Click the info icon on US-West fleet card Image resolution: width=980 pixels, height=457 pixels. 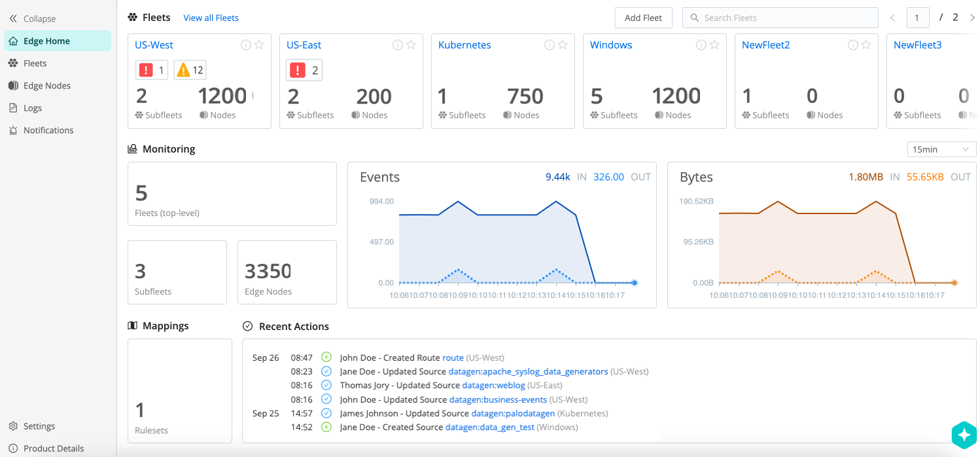coord(246,45)
